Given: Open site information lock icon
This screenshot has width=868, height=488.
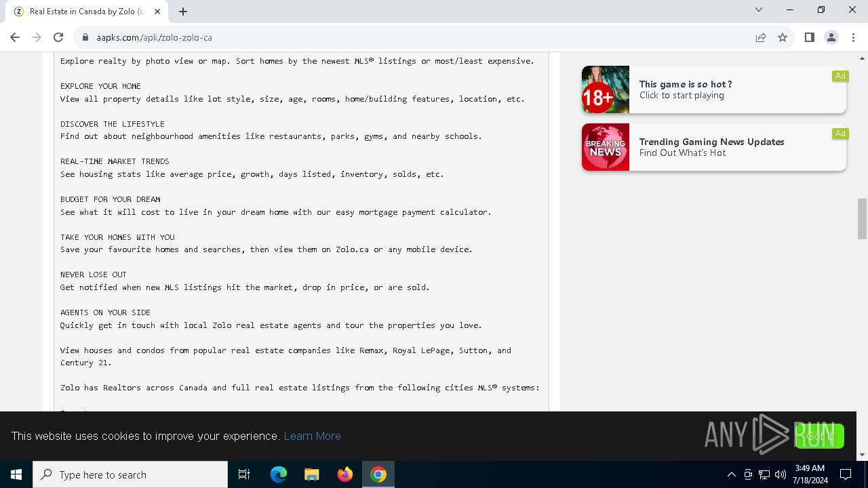Looking at the screenshot, I should [x=85, y=37].
